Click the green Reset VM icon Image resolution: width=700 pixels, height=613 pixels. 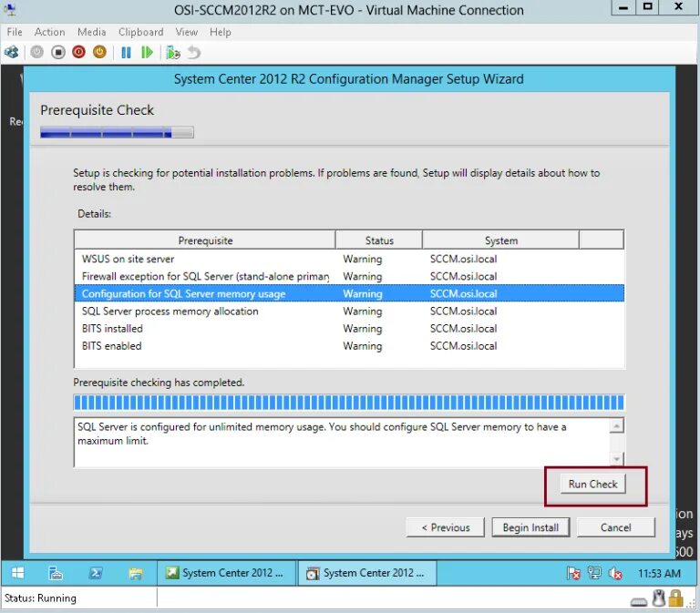(147, 53)
